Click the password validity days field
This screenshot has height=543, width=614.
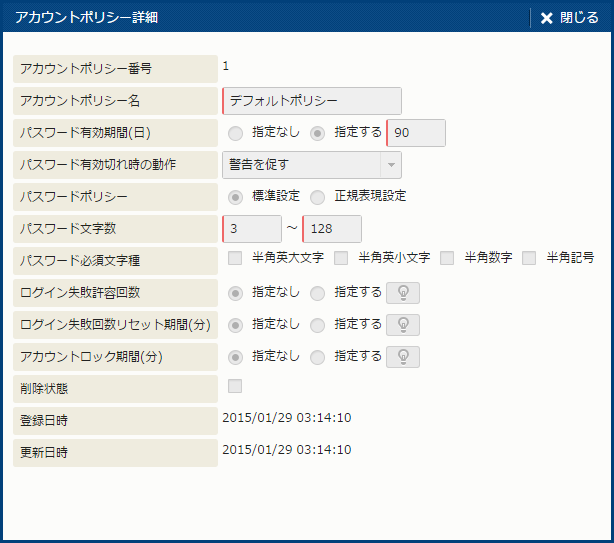pos(416,133)
